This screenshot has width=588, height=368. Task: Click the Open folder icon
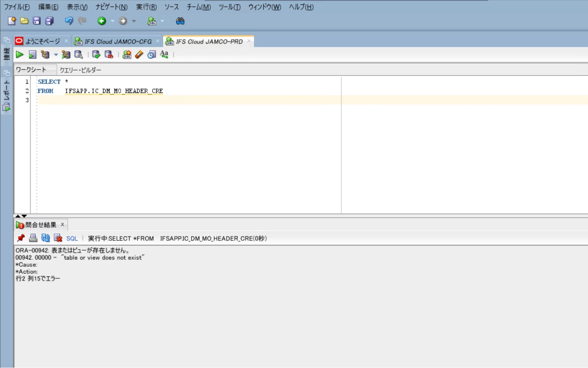(x=24, y=21)
